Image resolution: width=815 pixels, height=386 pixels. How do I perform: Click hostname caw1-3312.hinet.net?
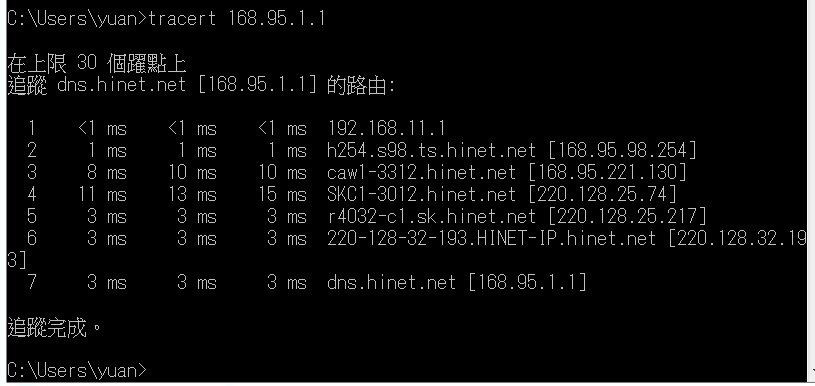[422, 172]
